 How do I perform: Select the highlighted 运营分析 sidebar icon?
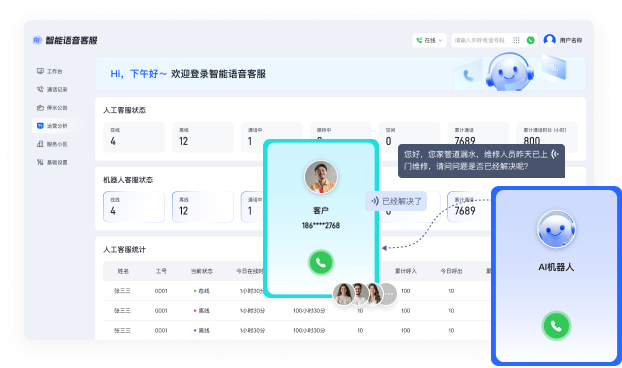(x=40, y=126)
